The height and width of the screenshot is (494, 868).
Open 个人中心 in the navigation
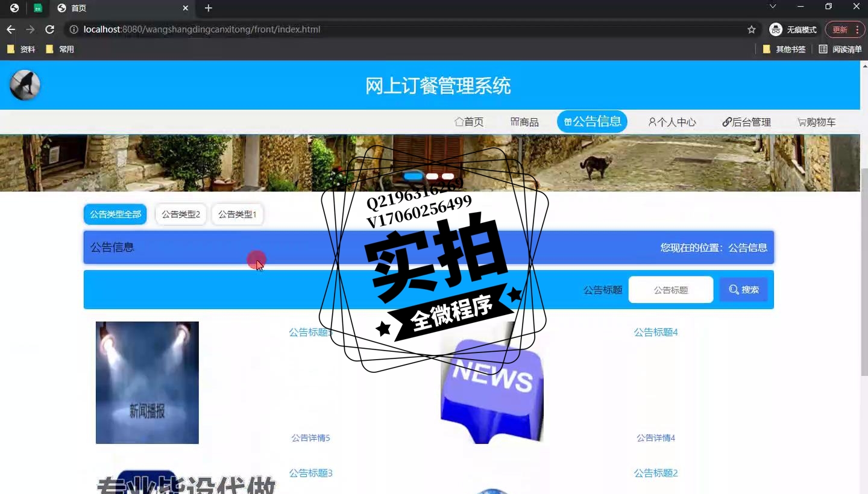[672, 122]
